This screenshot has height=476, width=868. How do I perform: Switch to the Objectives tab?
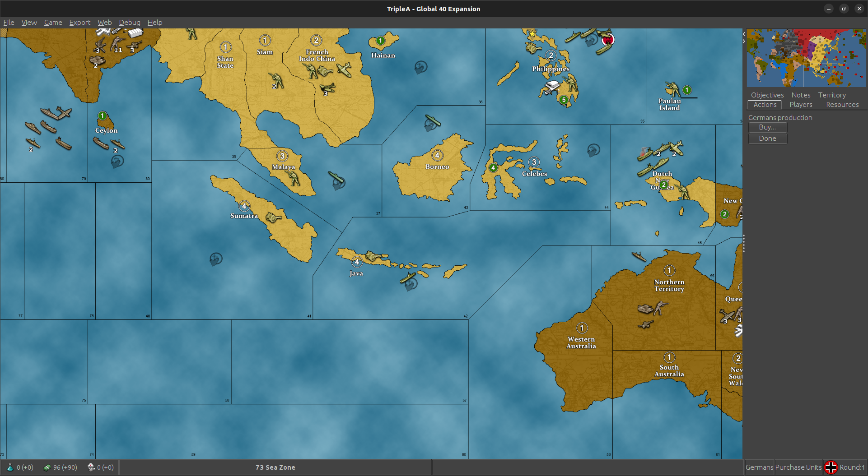[767, 95]
